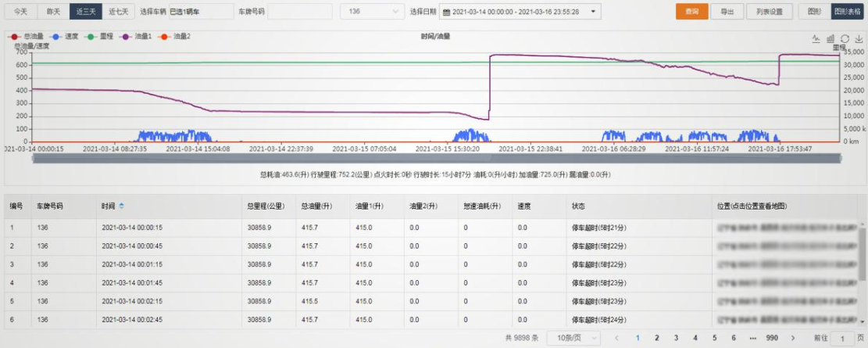
Task: Go to next page arrow
Action: point(793,338)
